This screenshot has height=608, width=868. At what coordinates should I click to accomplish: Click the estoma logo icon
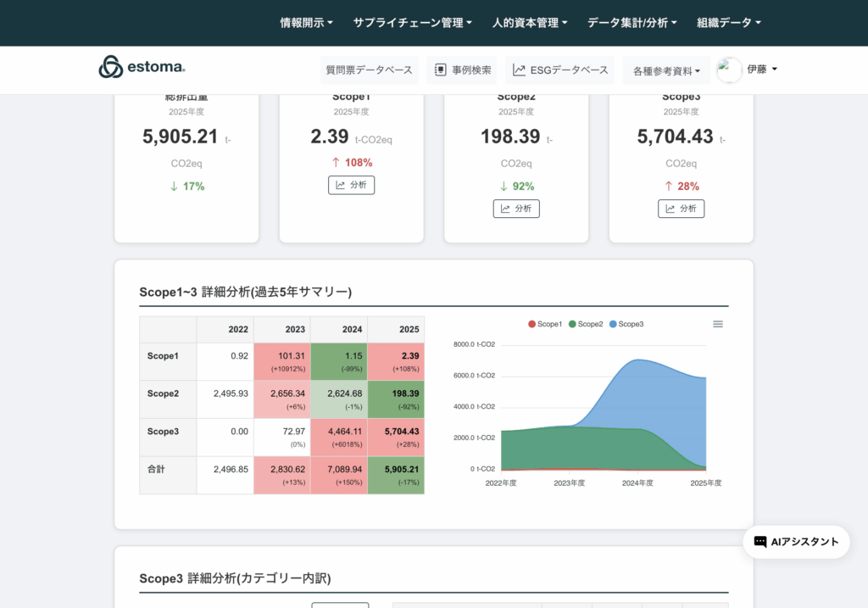[x=110, y=67]
